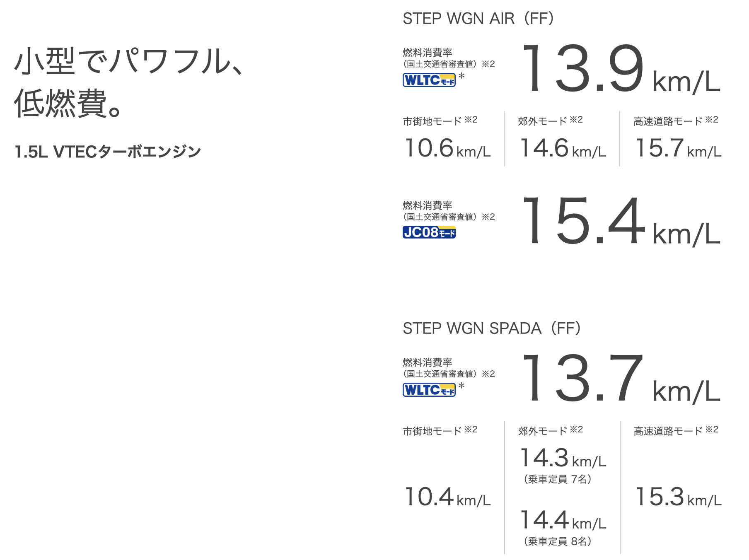Click the ※2 footnote beside AIR 高速道路モード

pyautogui.click(x=712, y=120)
